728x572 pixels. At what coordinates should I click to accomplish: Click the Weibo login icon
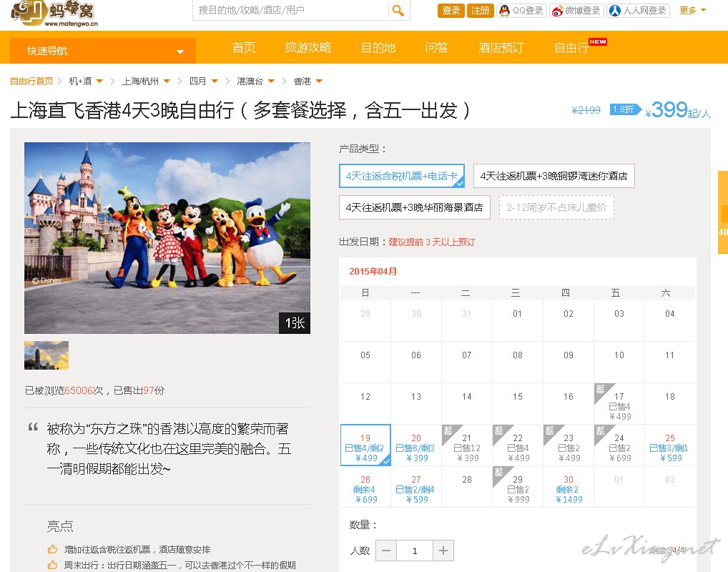point(557,10)
